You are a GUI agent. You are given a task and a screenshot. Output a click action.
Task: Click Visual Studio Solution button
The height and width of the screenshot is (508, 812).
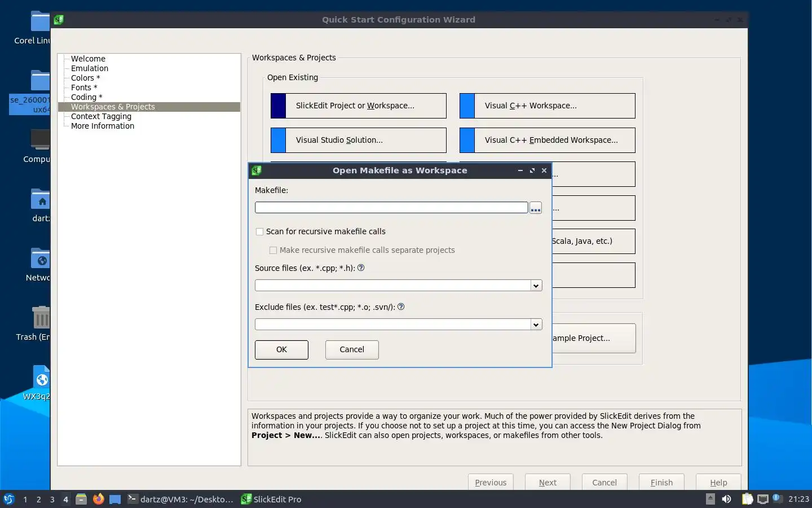pos(359,140)
